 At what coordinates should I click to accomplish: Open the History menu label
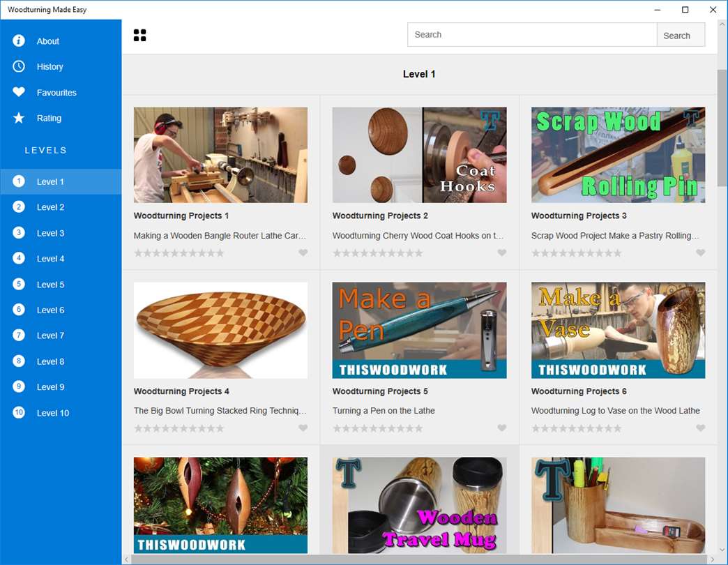50,67
